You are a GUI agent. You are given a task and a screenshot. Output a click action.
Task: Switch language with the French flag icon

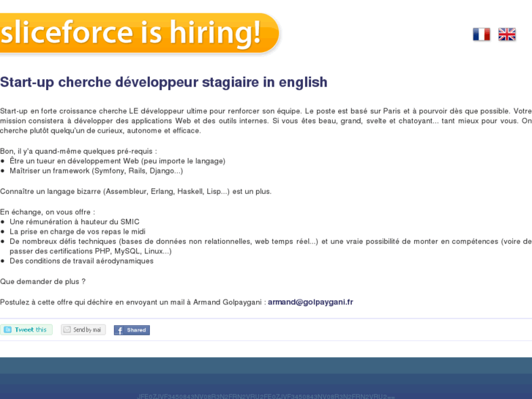pyautogui.click(x=481, y=34)
